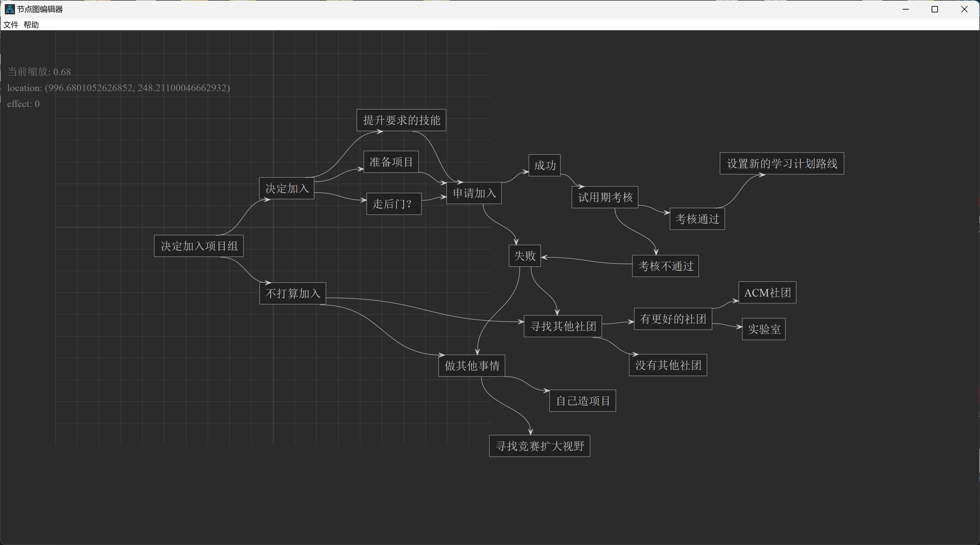This screenshot has height=545, width=980.
Task: Click the 准备项目 node
Action: (x=391, y=162)
